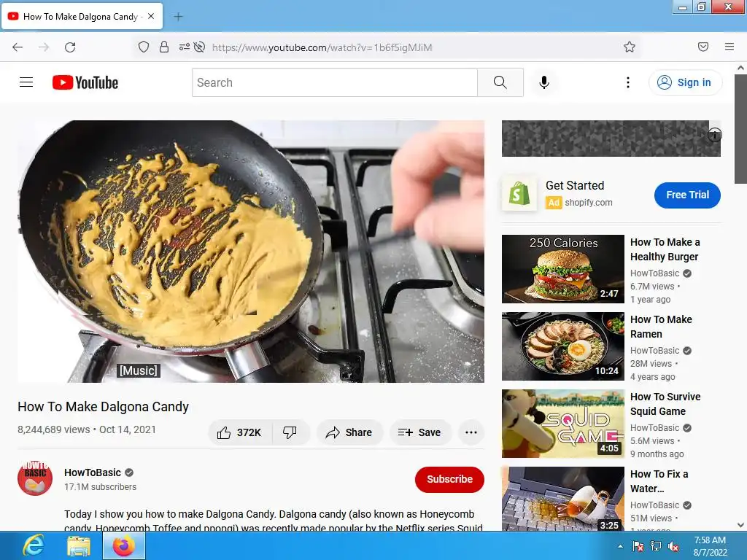The image size is (747, 560).
Task: Like the video with thumbs up
Action: click(239, 432)
